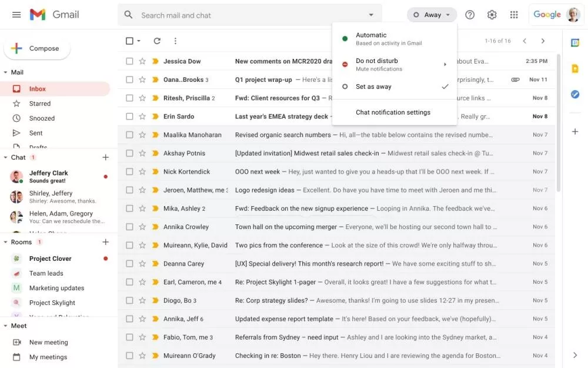Screen dimensions: 588x368
Task: Select the Oana..Brooks email checkbox
Action: coord(129,79)
